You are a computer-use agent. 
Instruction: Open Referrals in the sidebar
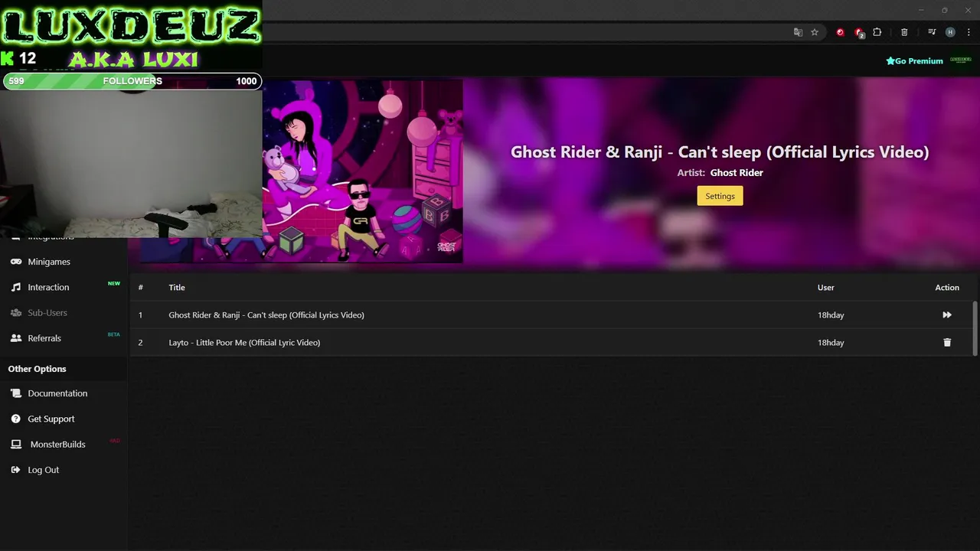coord(44,337)
